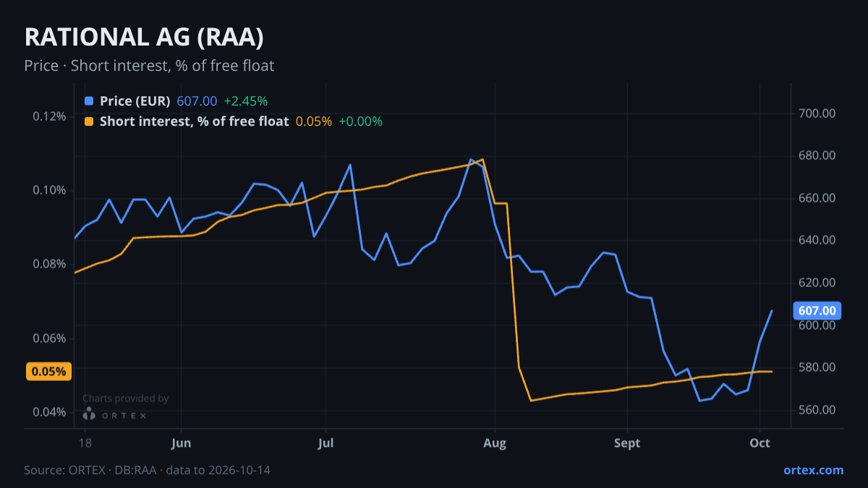Image resolution: width=868 pixels, height=488 pixels.
Task: Click the 'Short interest, % of free float' legend label
Action: click(194, 121)
